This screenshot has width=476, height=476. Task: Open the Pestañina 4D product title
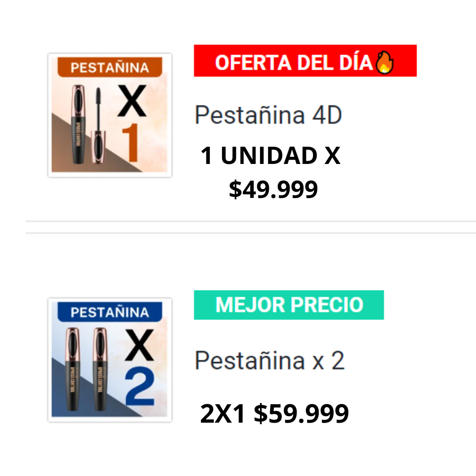[x=268, y=115]
